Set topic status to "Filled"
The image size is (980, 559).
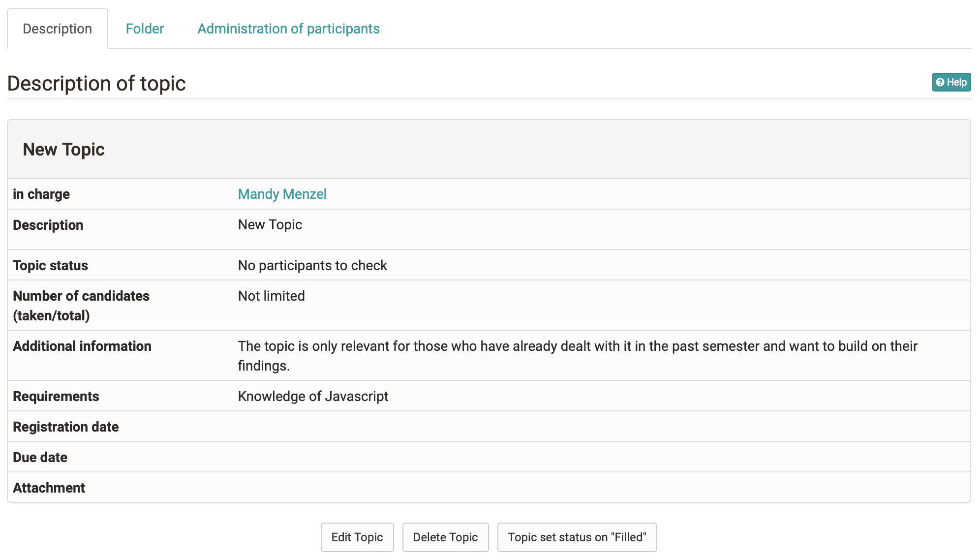577,537
